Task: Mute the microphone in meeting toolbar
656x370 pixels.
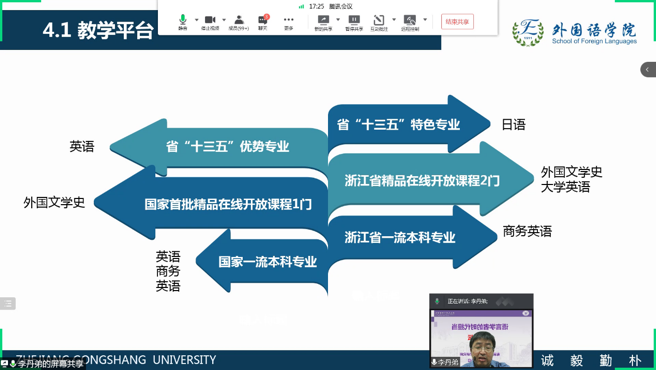Action: point(183,22)
